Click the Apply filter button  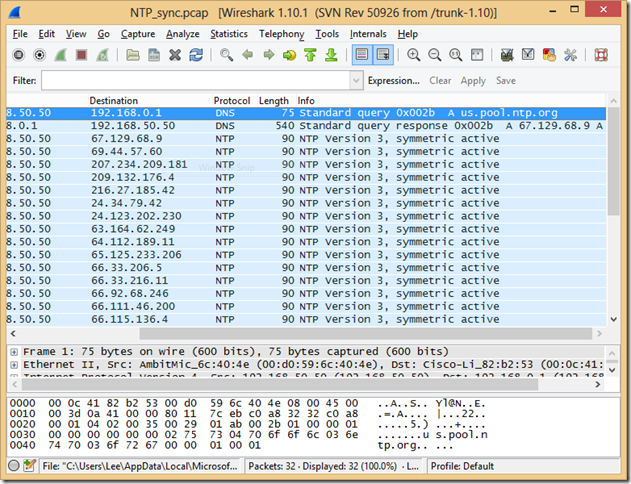pyautogui.click(x=473, y=80)
